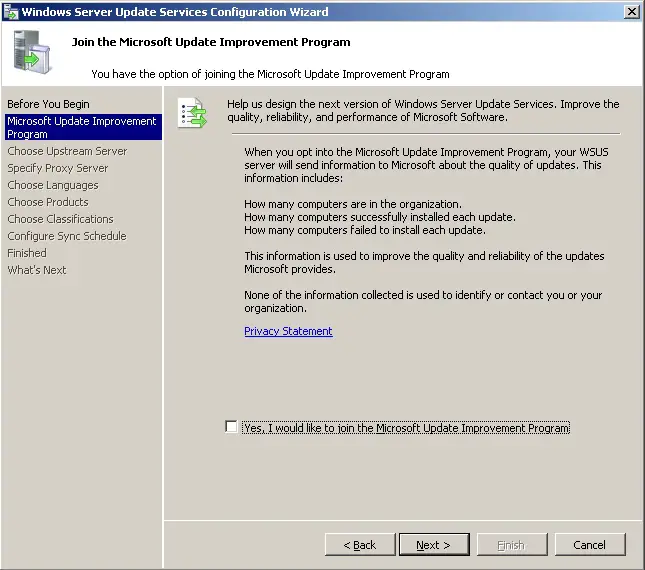Screen dimensions: 645x570
Task: Click the 'None of the information collected' paragraph
Action: (x=423, y=301)
